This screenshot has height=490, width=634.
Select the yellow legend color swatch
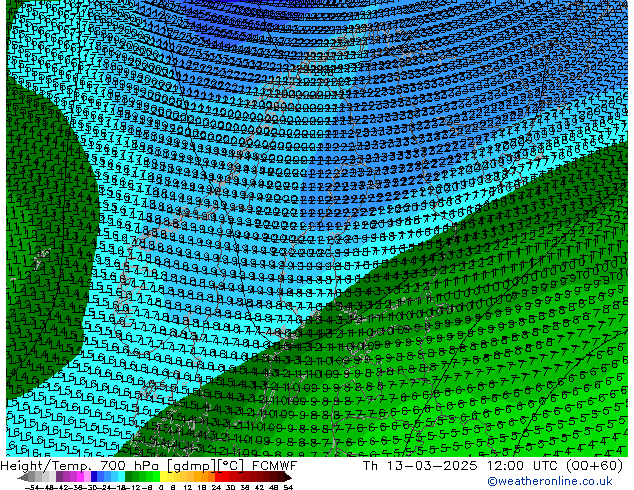[163, 477]
